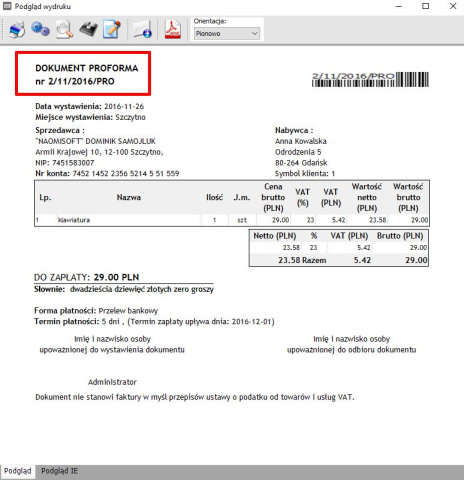464x480 pixels.
Task: Click the bold total VAT 5.42
Action: 362,260
